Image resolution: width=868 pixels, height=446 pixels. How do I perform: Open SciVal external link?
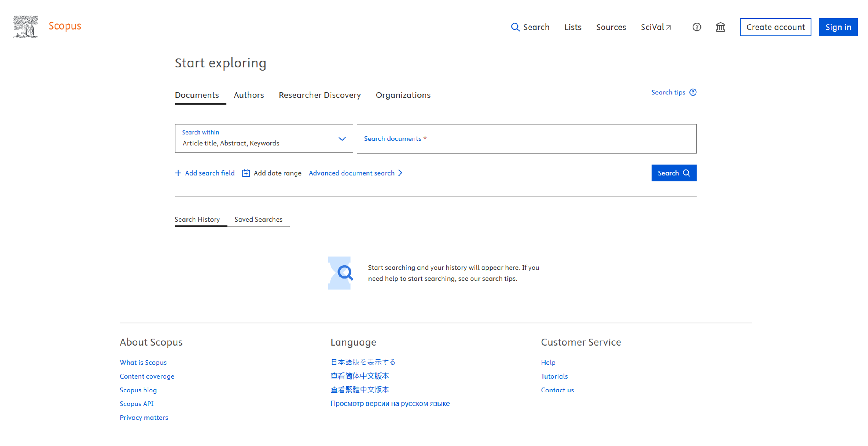click(x=655, y=27)
